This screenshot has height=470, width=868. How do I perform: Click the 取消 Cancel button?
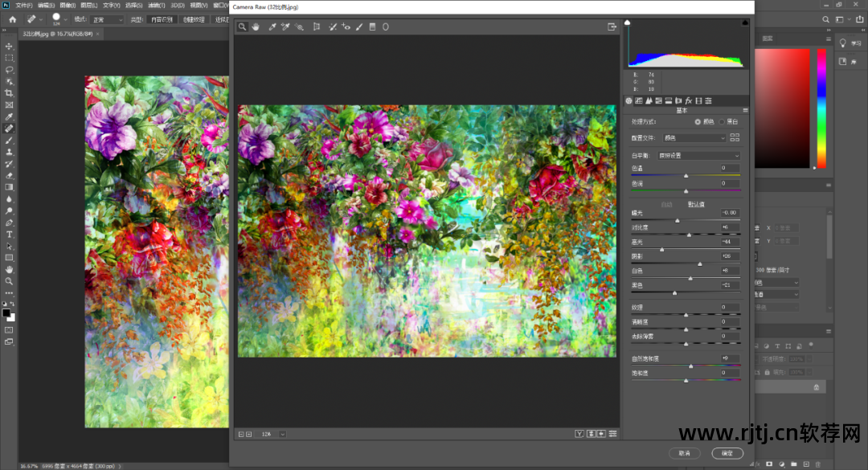(684, 453)
